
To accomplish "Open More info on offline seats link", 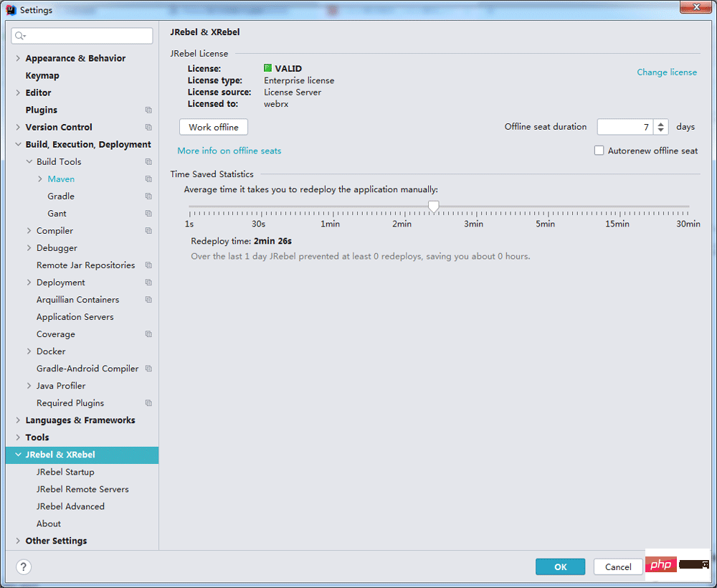I will pos(229,151).
